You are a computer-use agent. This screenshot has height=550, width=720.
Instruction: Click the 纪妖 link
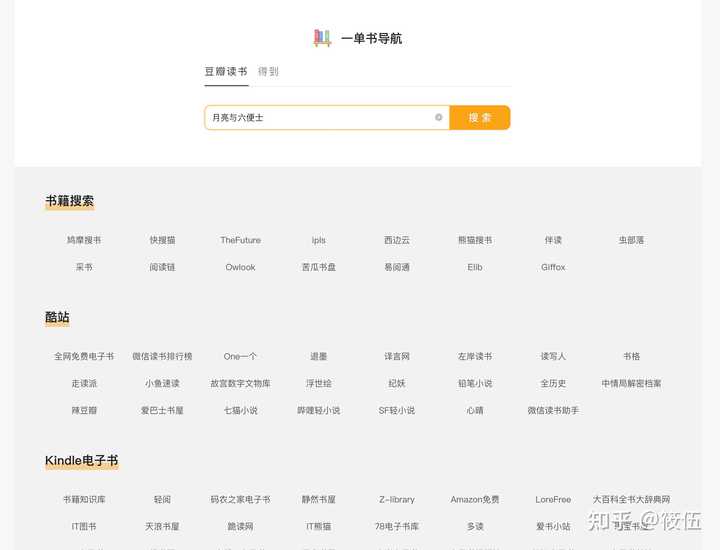[x=397, y=383]
